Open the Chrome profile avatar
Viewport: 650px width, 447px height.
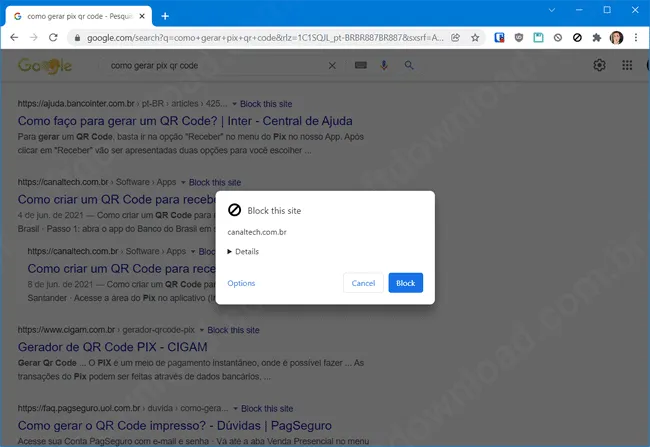click(616, 38)
